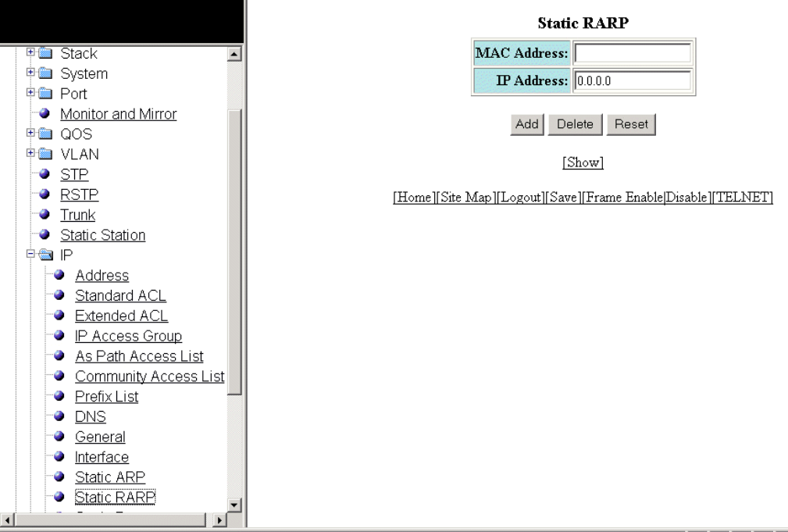Click the Save link
Screen dimensions: 788x532
pyautogui.click(x=563, y=197)
